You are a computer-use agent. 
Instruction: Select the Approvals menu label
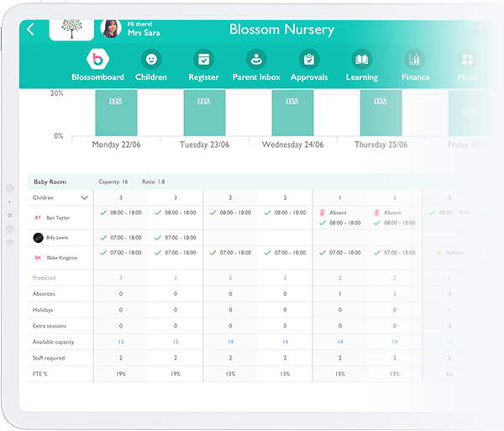[309, 77]
